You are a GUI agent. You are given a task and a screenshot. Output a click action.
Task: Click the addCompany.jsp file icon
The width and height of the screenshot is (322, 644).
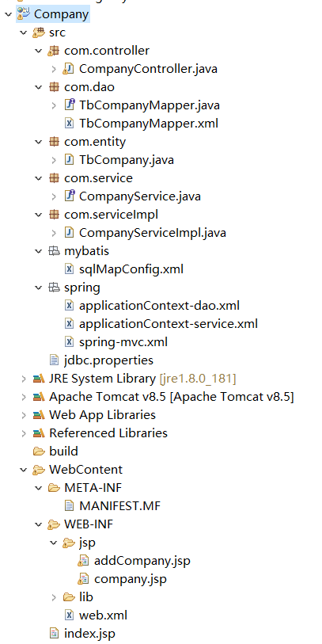(x=84, y=561)
